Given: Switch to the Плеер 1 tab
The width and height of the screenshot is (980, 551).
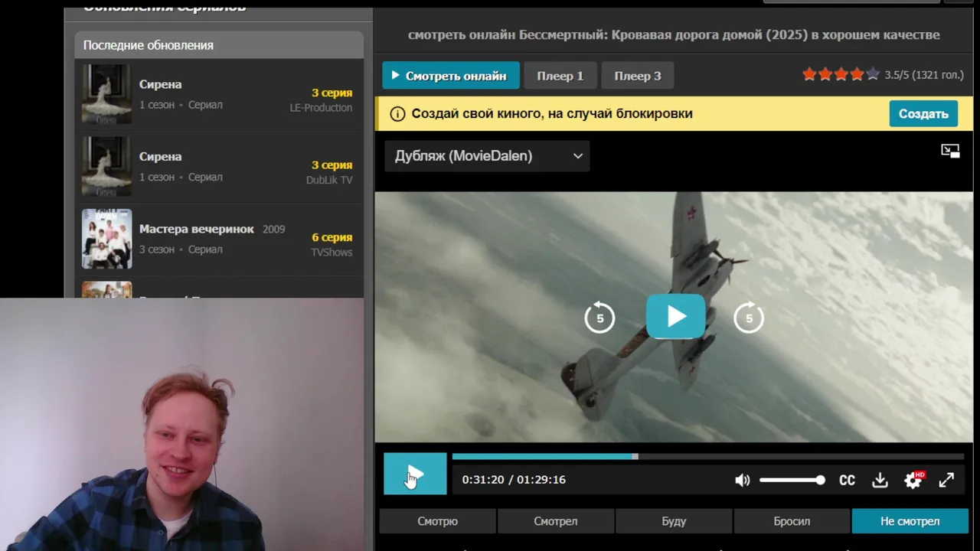Looking at the screenshot, I should tap(560, 76).
